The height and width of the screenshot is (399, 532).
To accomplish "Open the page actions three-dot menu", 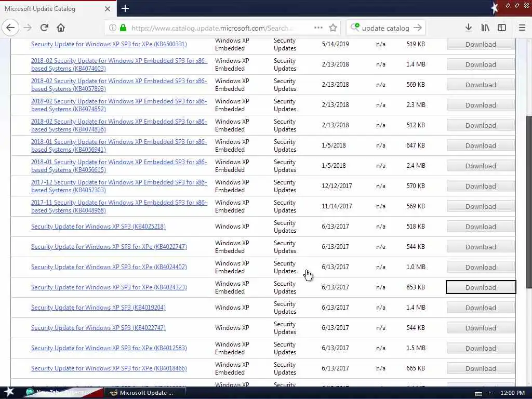I will coord(318,28).
